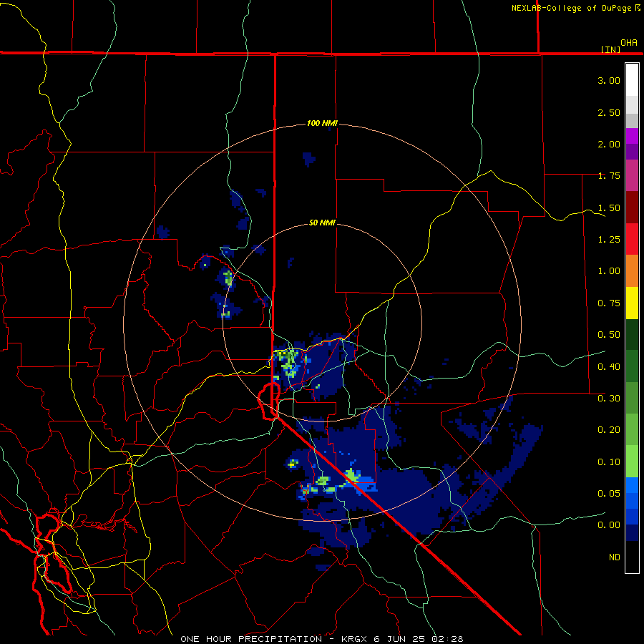Click the 0.40 legend value

coord(609,367)
